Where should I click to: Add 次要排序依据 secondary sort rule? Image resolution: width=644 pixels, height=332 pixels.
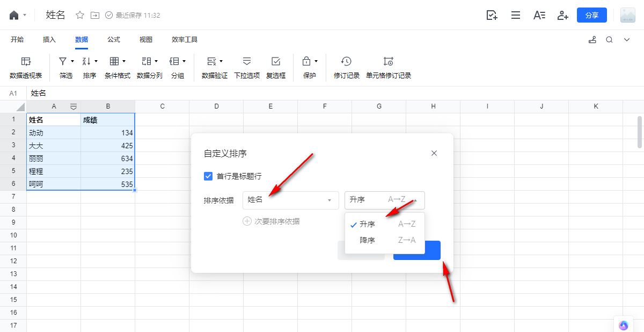[x=272, y=221]
